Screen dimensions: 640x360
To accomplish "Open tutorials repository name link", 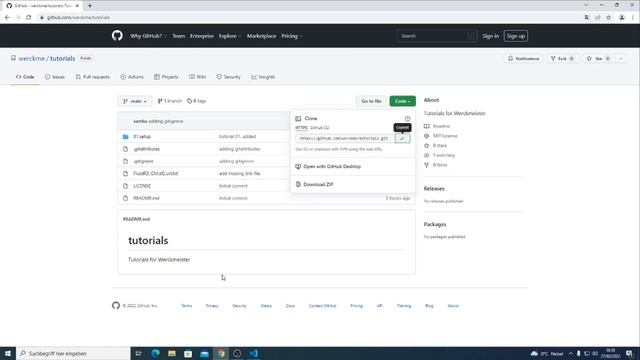I will click(x=62, y=58).
